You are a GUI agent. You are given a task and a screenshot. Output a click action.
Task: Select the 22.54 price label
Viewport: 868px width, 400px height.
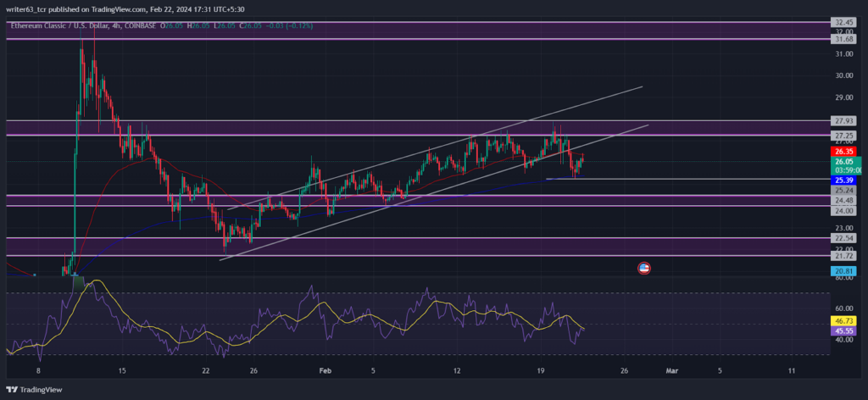pyautogui.click(x=843, y=238)
